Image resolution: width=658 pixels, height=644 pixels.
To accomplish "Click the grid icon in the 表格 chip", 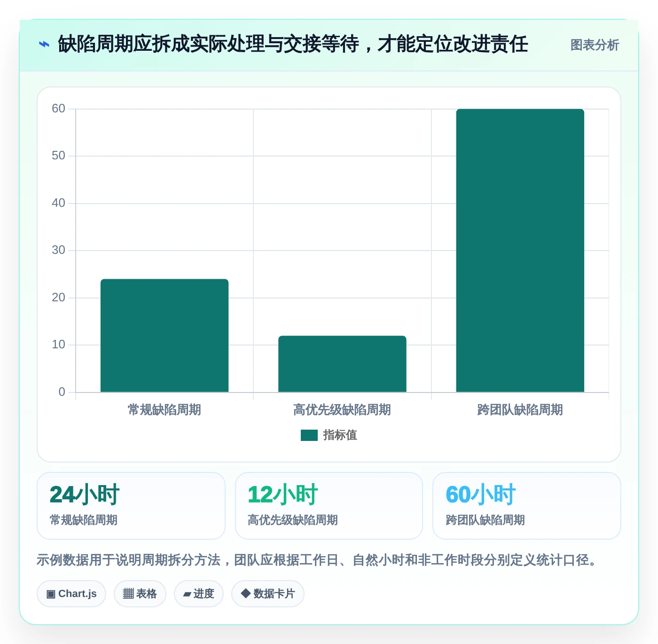I will pos(128,594).
